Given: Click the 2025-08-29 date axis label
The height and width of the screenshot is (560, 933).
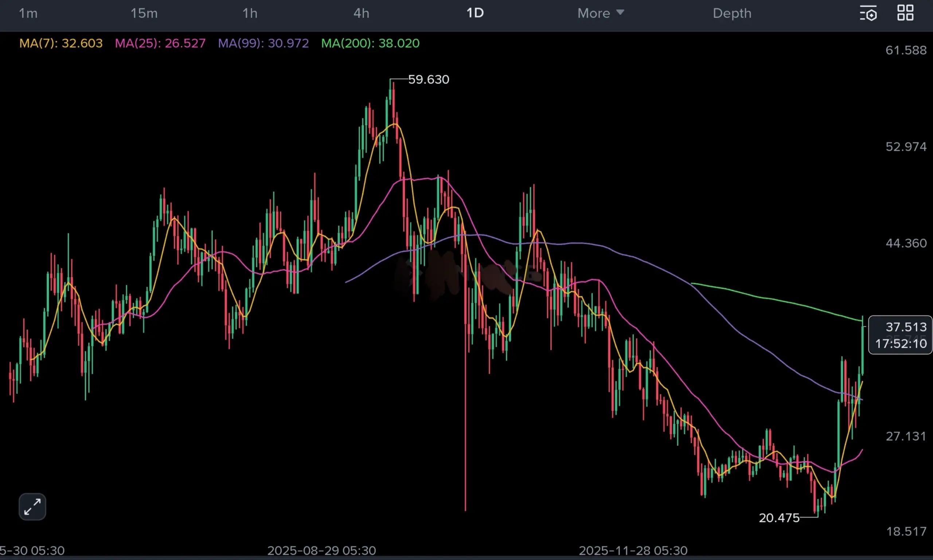Looking at the screenshot, I should coord(321,551).
